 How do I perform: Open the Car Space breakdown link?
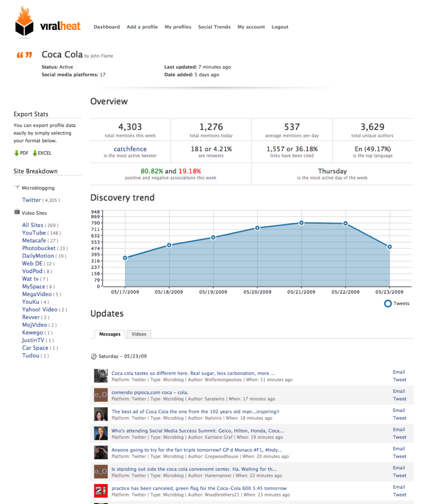[x=35, y=348]
